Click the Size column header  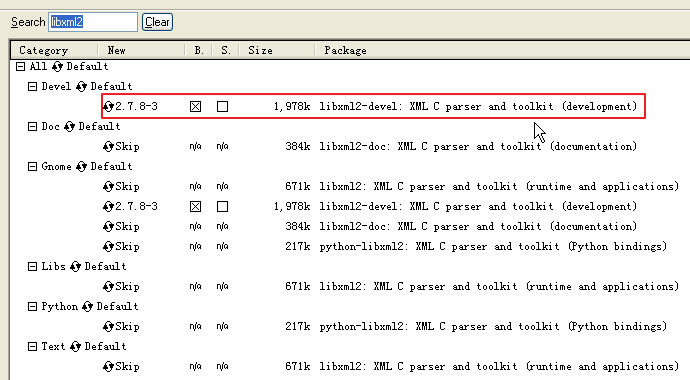click(x=277, y=50)
